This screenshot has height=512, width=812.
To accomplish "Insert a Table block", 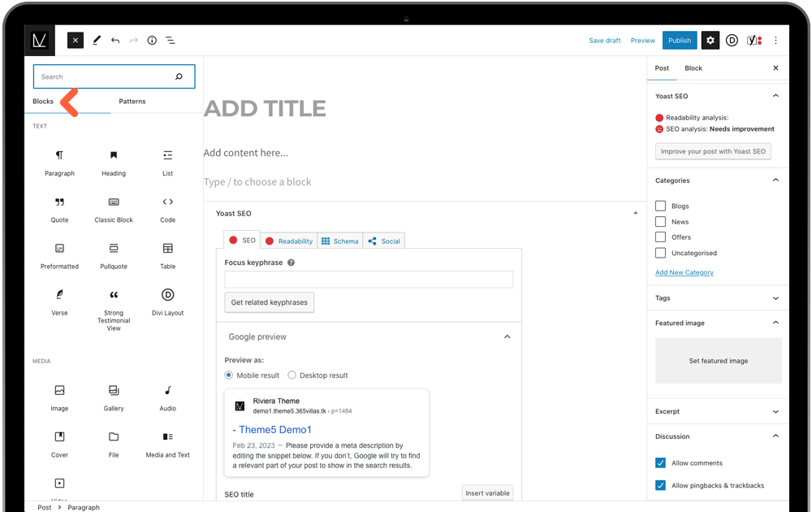I will click(168, 256).
